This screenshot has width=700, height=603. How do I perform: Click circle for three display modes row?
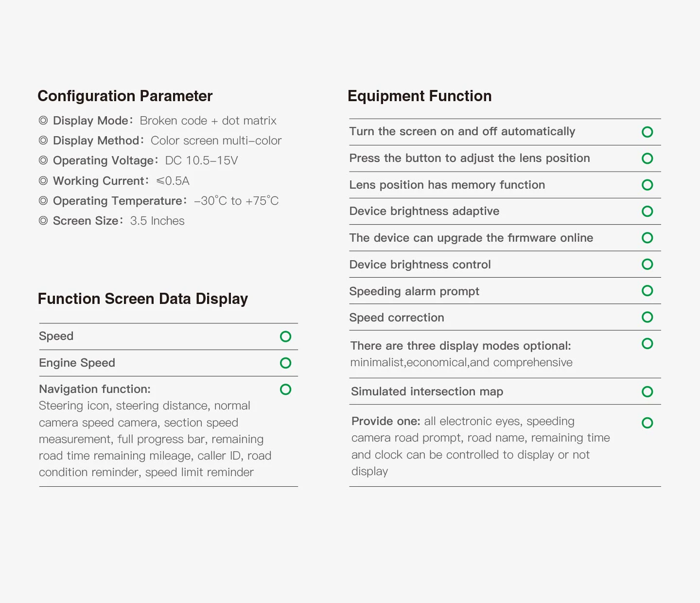pyautogui.click(x=647, y=344)
